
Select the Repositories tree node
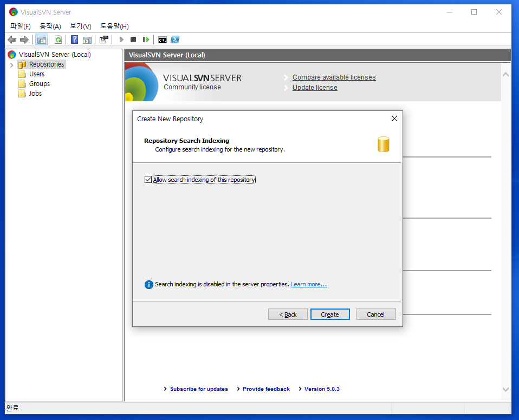(x=47, y=64)
